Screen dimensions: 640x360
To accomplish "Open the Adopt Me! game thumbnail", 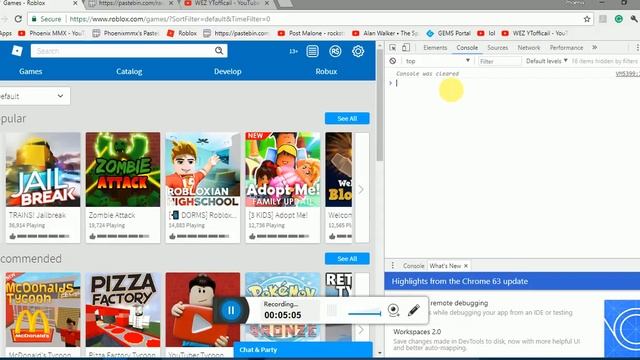I will tap(283, 169).
